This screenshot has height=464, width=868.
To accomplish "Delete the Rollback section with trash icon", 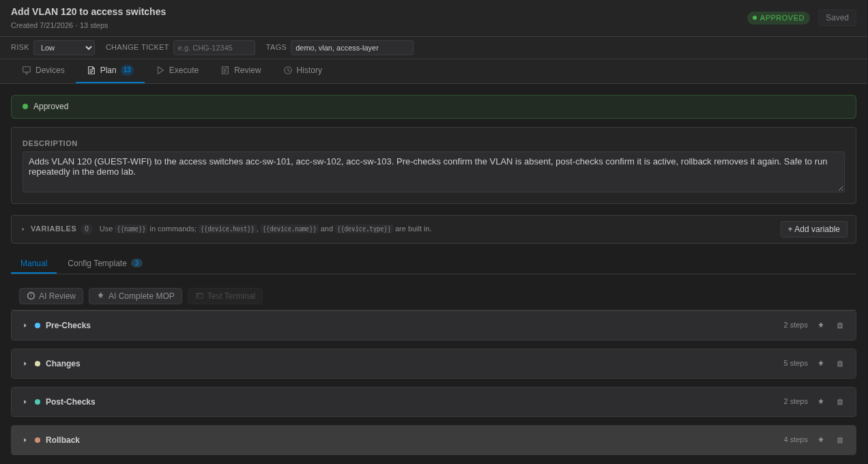I will coord(840,440).
